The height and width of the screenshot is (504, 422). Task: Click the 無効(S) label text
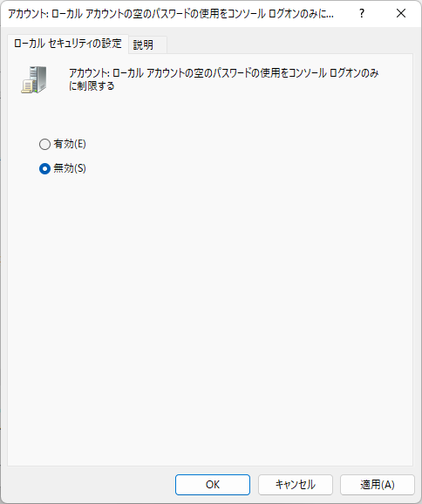click(x=70, y=168)
